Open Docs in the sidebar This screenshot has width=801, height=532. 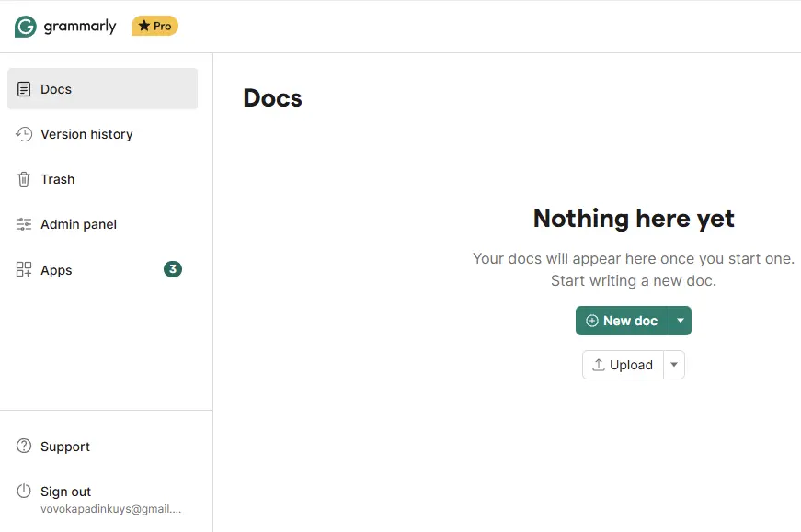pos(103,89)
